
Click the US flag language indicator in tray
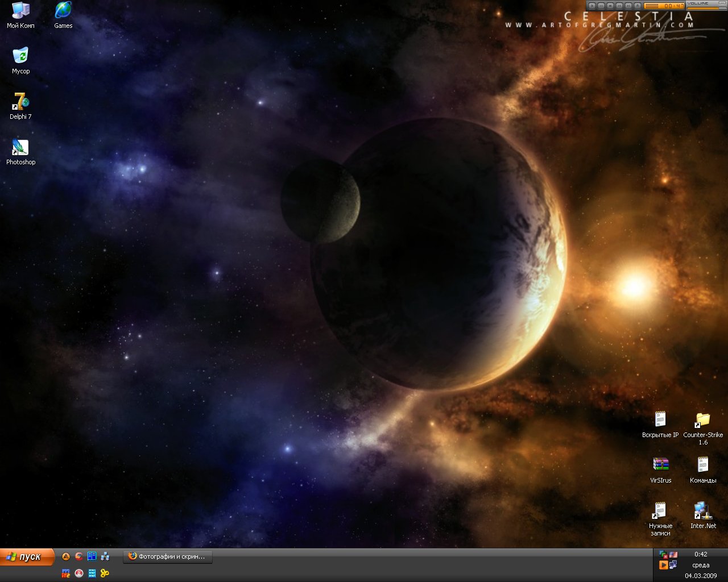673,554
